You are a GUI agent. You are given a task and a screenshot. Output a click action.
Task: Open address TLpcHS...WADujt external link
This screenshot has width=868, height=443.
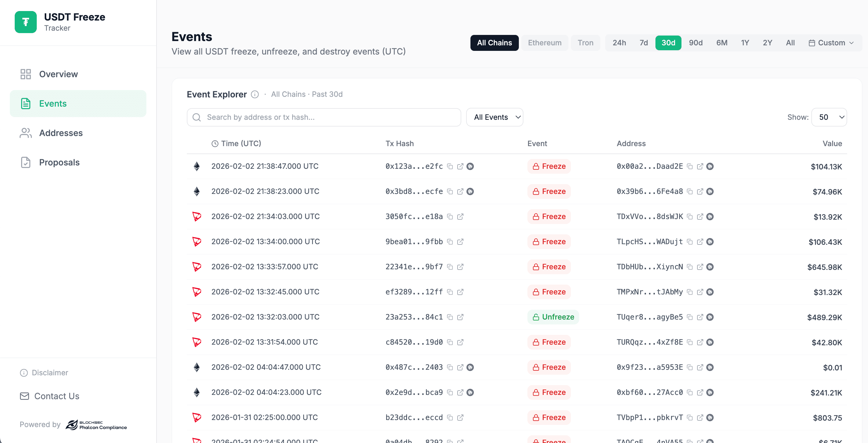(700, 242)
